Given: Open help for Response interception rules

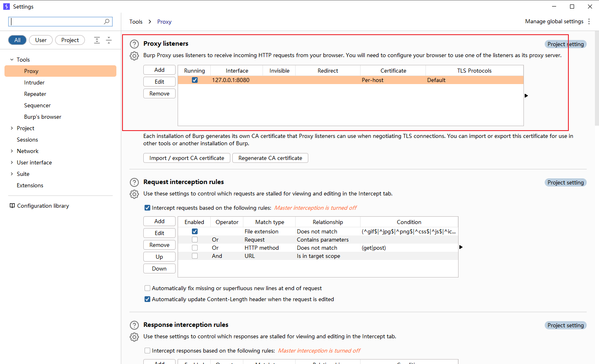Looking at the screenshot, I should 134,325.
